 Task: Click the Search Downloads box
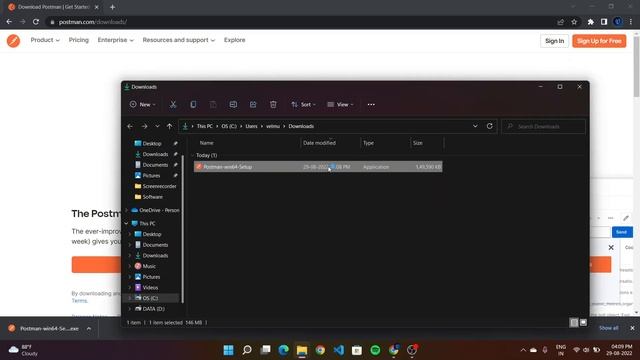[543, 127]
